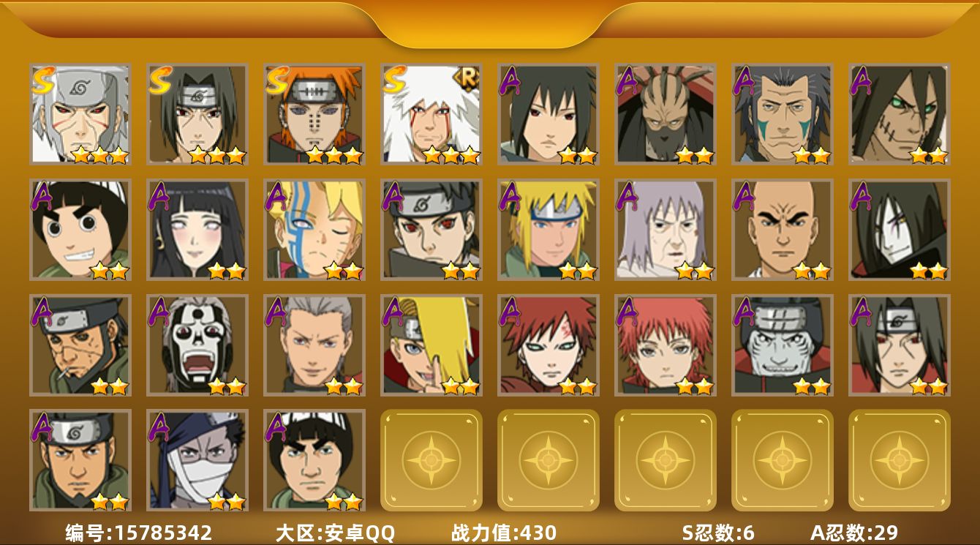Pick the bald ninja card
980x545 pixels.
coord(783,230)
